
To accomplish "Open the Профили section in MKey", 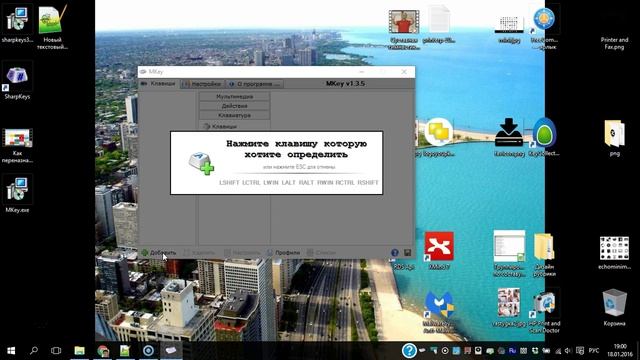I will click(x=283, y=253).
